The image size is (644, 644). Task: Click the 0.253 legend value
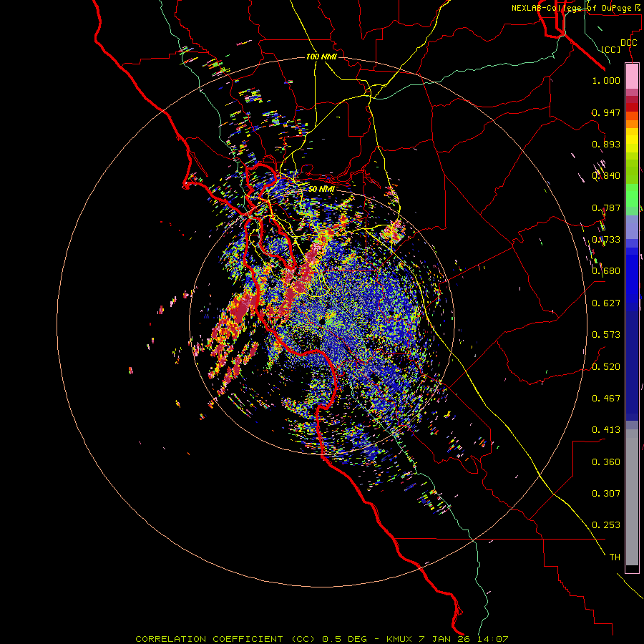606,525
